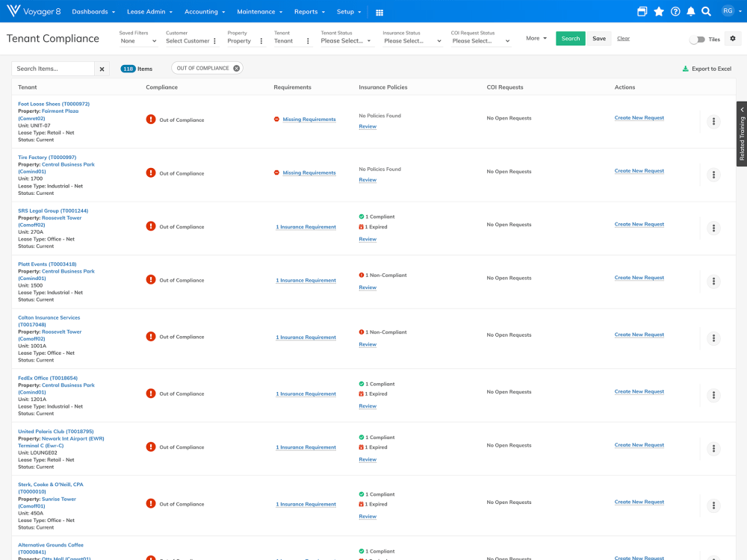Expand the Insurance Status dropdown
Image resolution: width=747 pixels, height=560 pixels.
(x=411, y=41)
